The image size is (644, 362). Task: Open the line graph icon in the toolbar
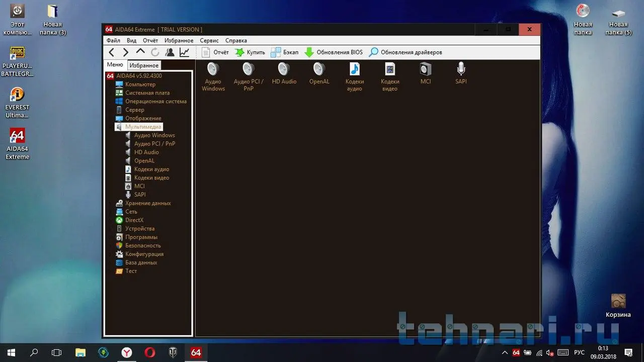[185, 52]
